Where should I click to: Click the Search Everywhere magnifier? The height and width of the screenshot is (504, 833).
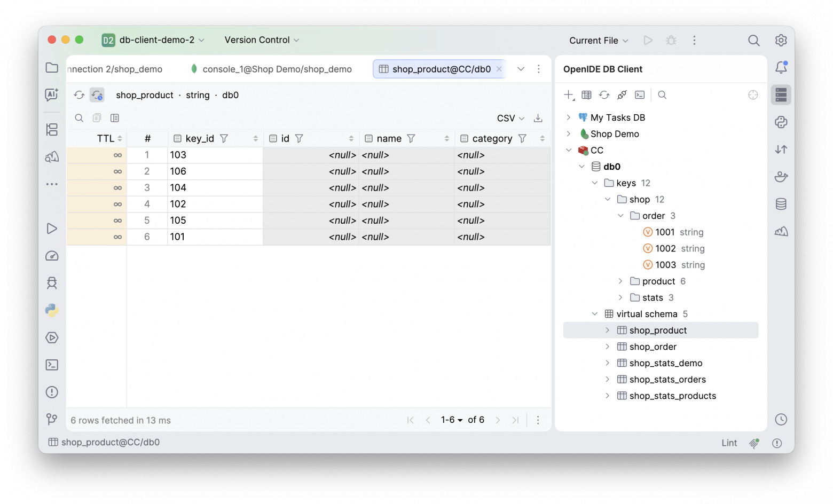754,40
